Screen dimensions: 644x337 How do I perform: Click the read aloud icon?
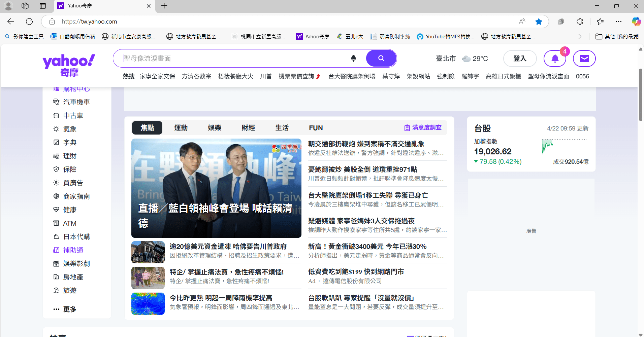point(522,22)
